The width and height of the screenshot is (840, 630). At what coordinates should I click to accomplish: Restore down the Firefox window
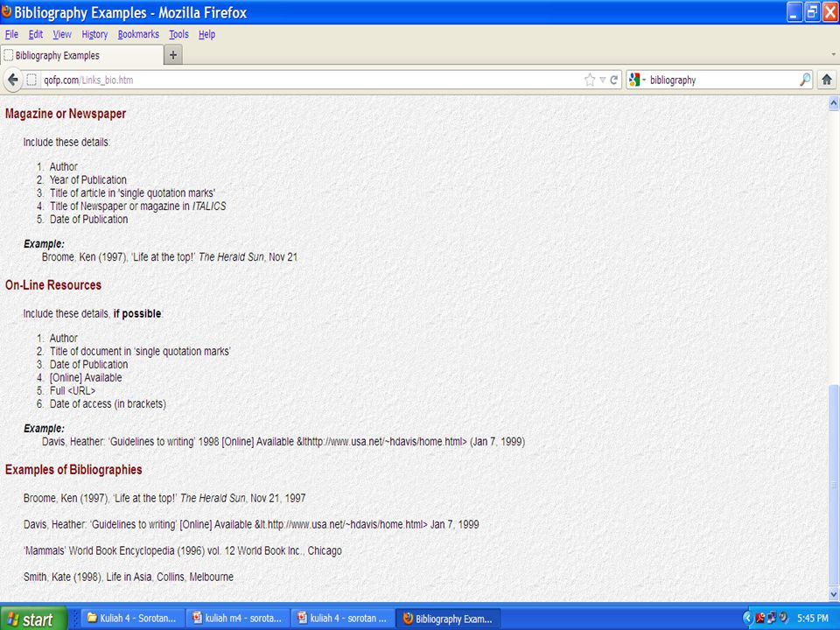click(x=812, y=11)
